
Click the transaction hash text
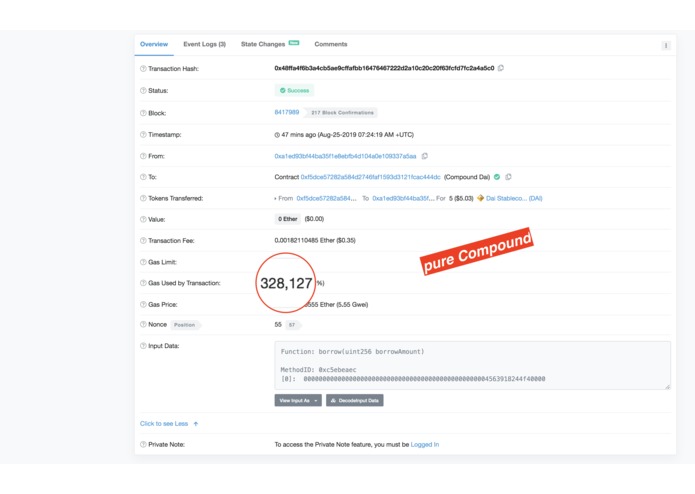pyautogui.click(x=384, y=68)
